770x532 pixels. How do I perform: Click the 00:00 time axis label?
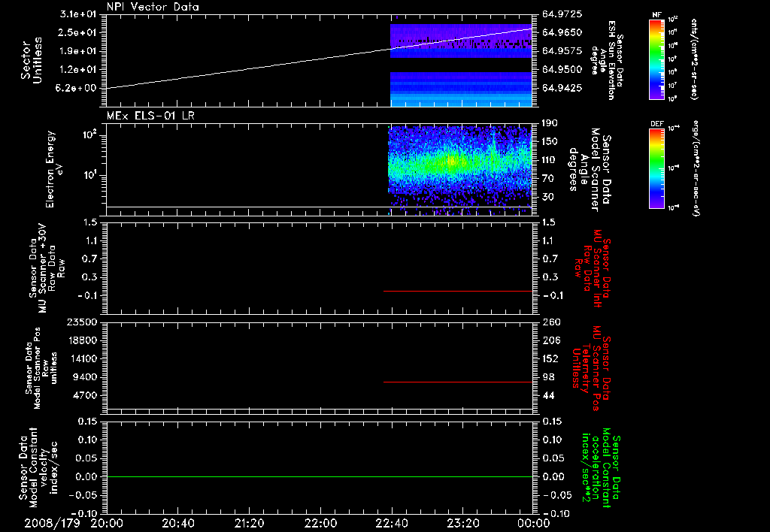pyautogui.click(x=534, y=523)
